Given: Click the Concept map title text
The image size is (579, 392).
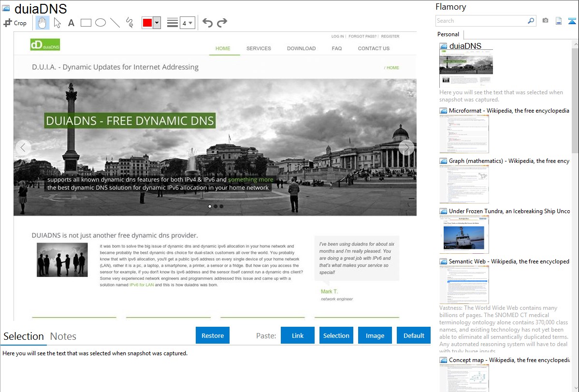Looking at the screenshot, I should pos(509,360).
